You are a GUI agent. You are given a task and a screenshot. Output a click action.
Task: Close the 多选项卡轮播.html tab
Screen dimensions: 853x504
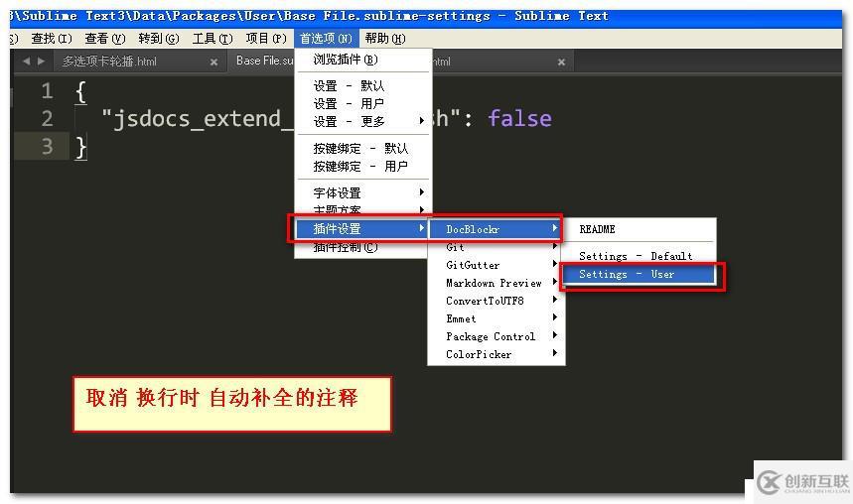(213, 62)
